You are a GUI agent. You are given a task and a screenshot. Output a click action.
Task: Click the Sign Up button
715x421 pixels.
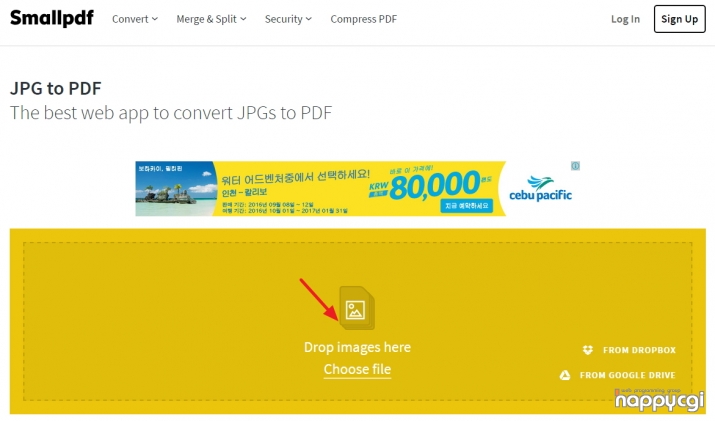click(x=679, y=19)
